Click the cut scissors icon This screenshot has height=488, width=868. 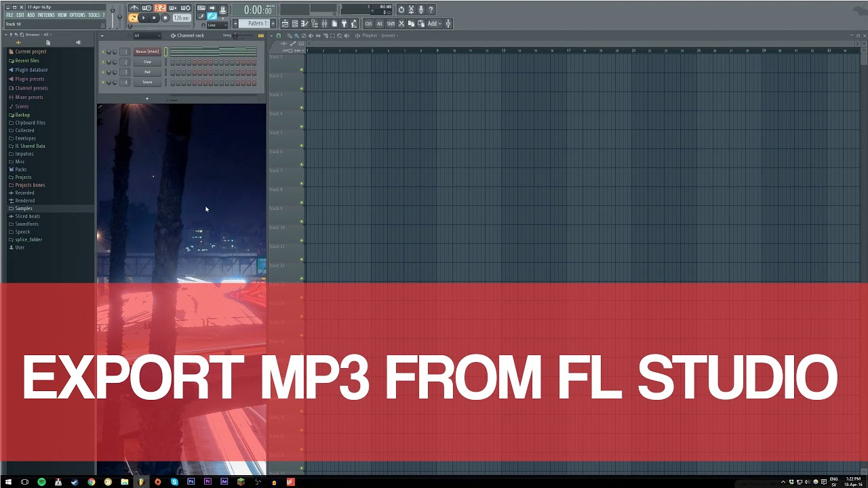click(401, 24)
